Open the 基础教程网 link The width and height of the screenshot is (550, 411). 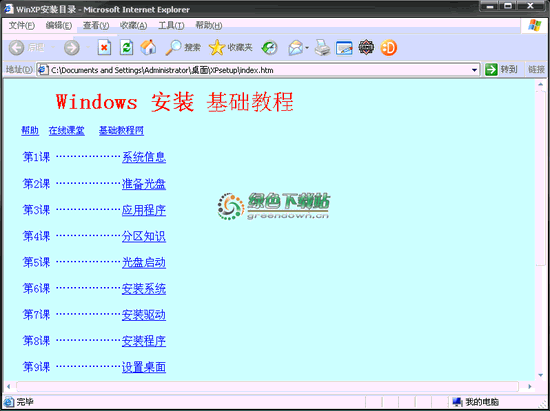tap(121, 130)
